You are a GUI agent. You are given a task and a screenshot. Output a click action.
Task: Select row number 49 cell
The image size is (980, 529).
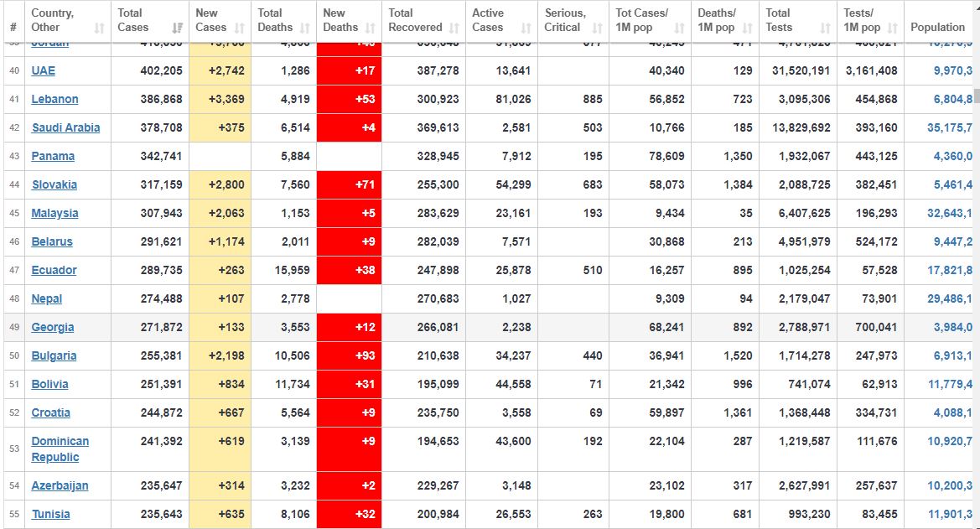[x=13, y=327]
